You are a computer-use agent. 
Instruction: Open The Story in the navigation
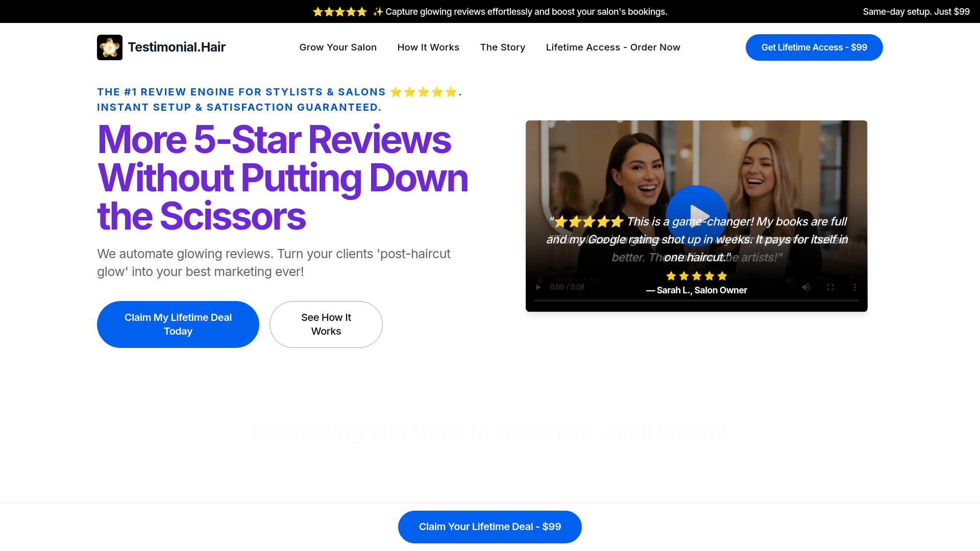(x=502, y=47)
